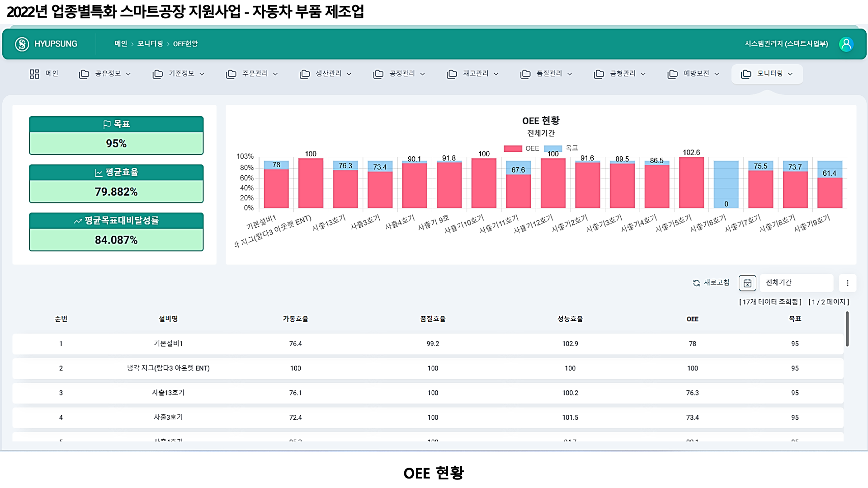Open the 재고관리 menu
Screen dimensions: 868x488
(475, 74)
